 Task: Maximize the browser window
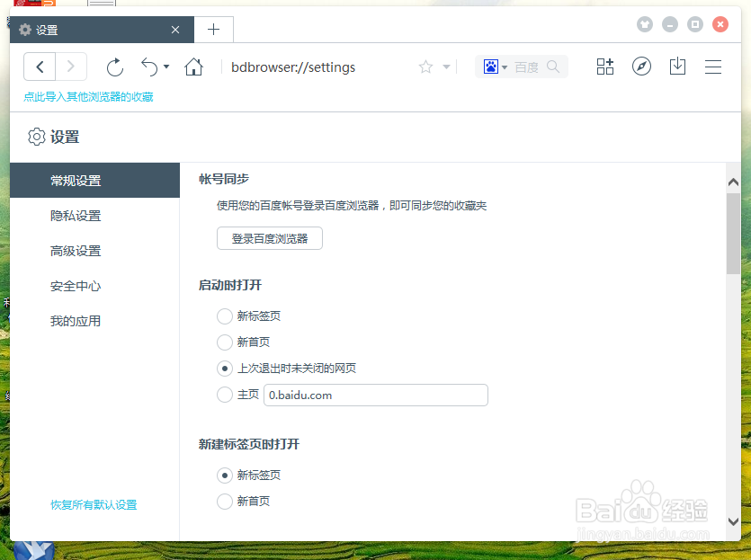tap(695, 24)
